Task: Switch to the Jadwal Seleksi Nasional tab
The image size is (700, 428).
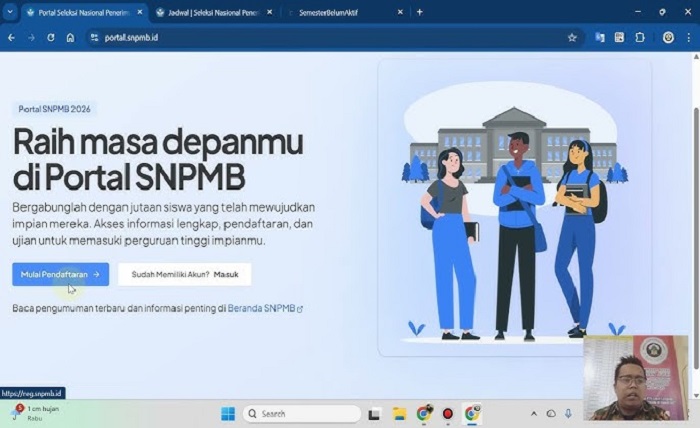Action: 213,12
